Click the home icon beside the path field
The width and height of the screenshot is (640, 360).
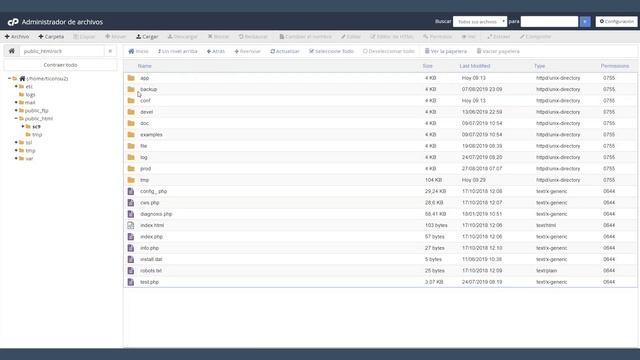coord(11,51)
